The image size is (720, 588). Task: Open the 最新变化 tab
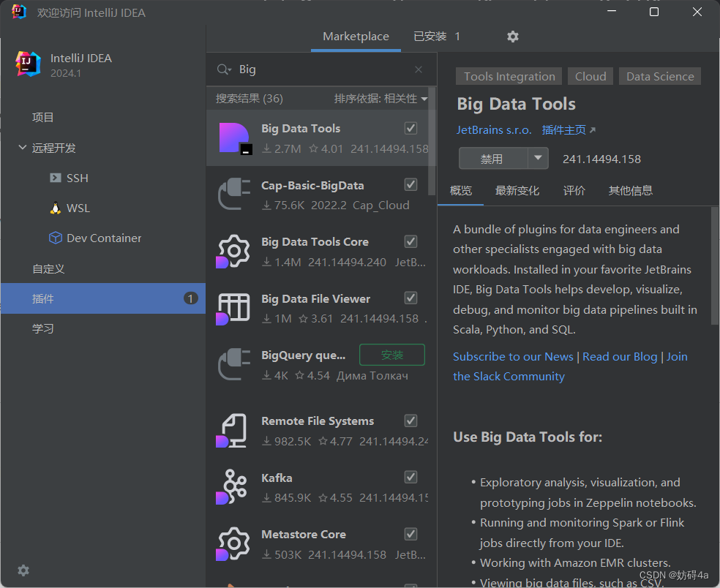click(517, 190)
